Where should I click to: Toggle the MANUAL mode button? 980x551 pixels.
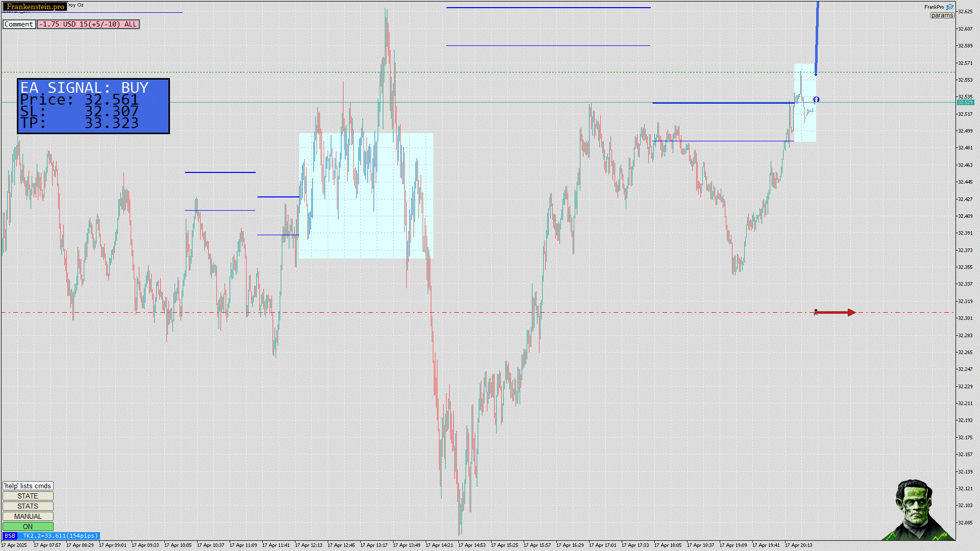coord(28,516)
